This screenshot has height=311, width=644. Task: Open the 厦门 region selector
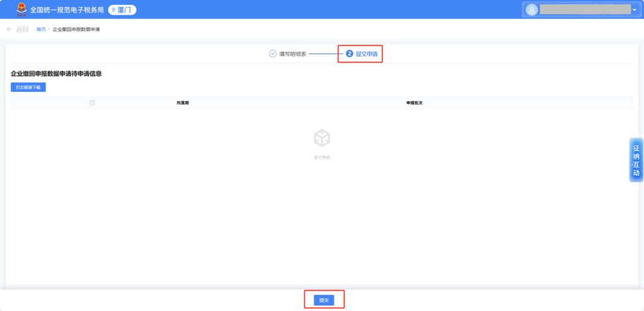122,10
